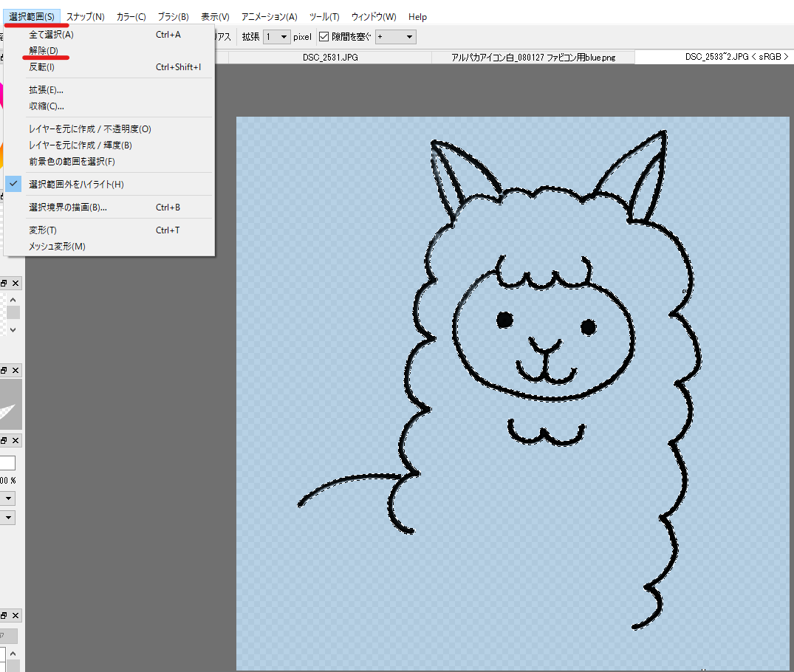Open the Help menu

418,17
